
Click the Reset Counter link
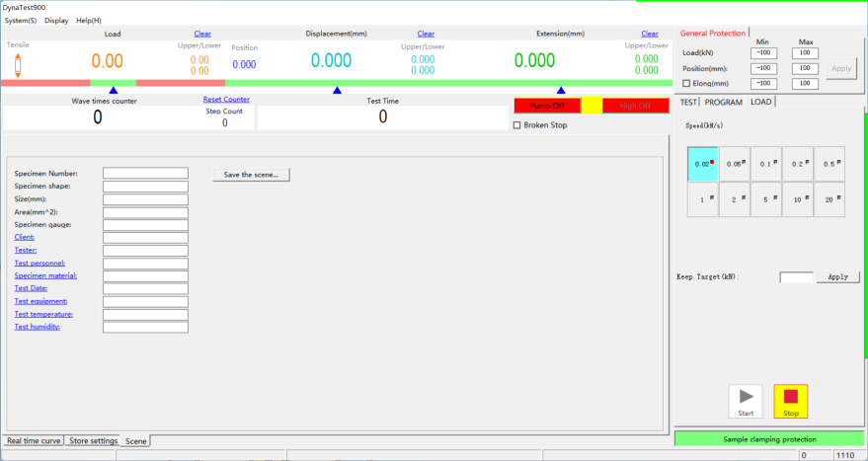coord(226,100)
